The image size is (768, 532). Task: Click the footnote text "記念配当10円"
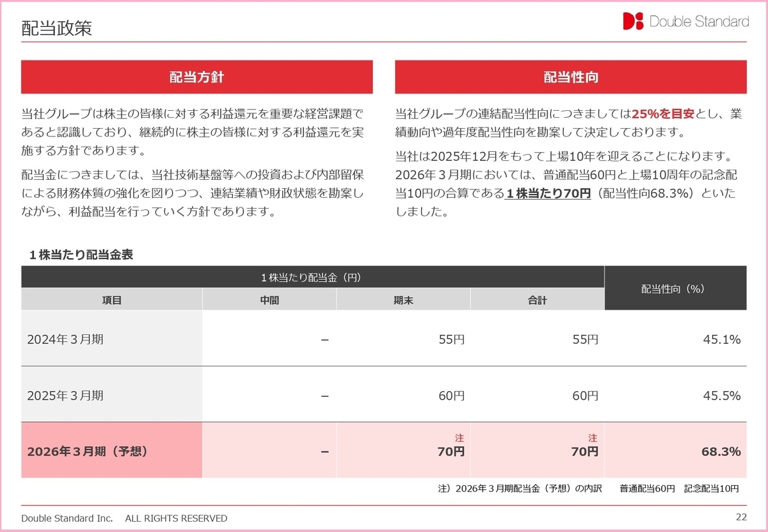click(711, 488)
